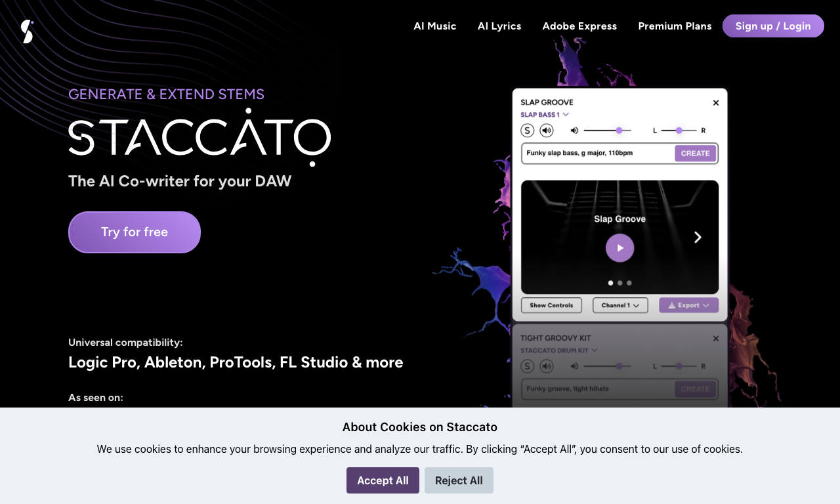Open the Premium Plans page
Viewport: 840px width, 504px height.
tap(675, 26)
